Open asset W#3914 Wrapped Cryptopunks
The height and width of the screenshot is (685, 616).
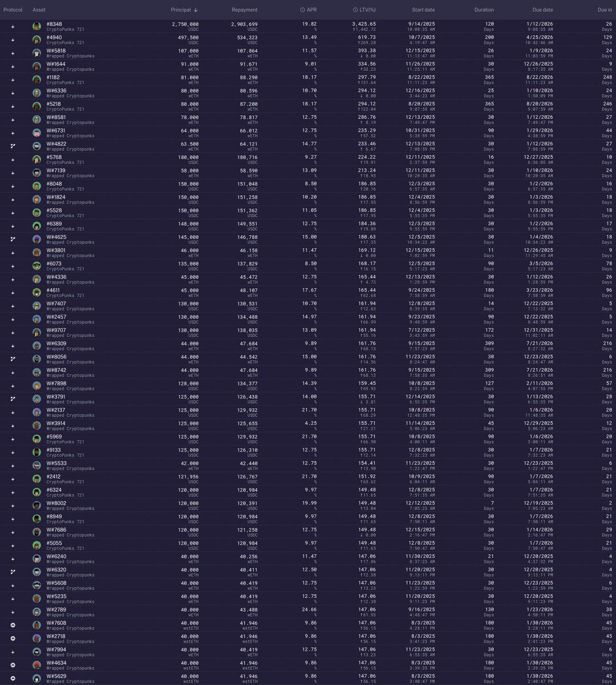pos(70,425)
